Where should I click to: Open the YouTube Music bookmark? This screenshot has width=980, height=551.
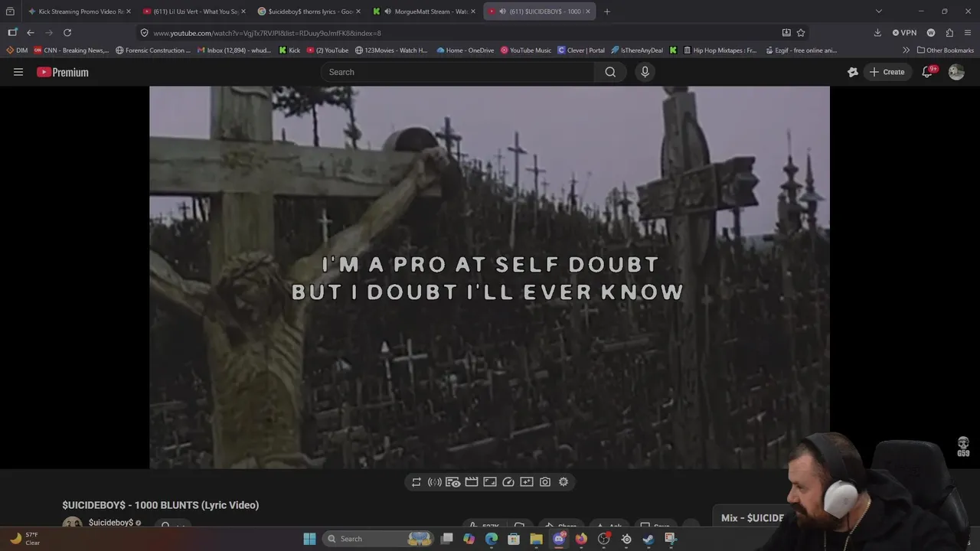coord(526,51)
